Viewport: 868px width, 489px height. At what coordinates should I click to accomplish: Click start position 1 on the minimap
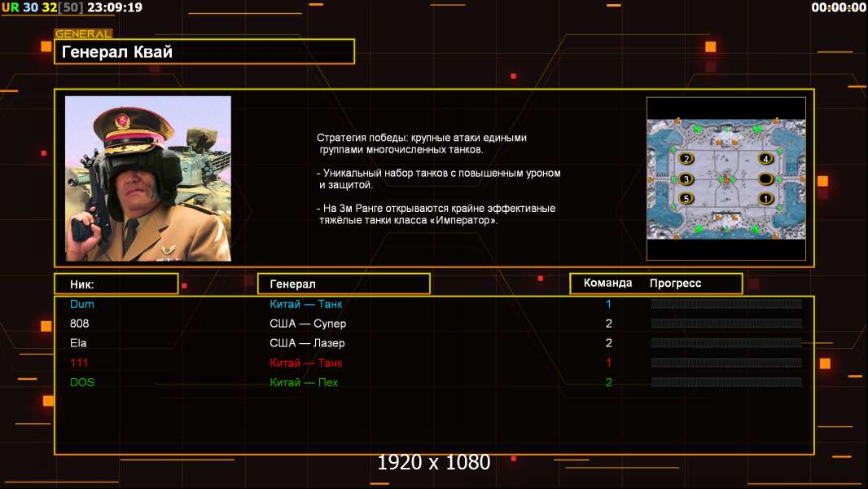[x=765, y=198]
